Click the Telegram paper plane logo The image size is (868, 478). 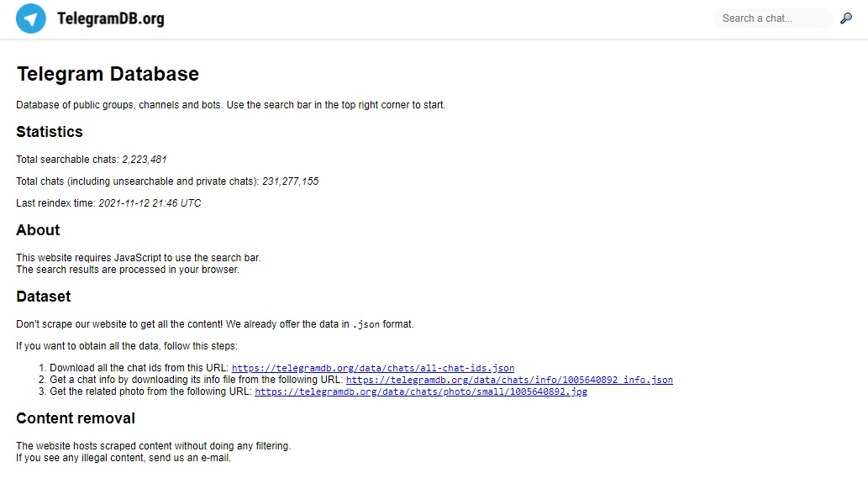31,18
